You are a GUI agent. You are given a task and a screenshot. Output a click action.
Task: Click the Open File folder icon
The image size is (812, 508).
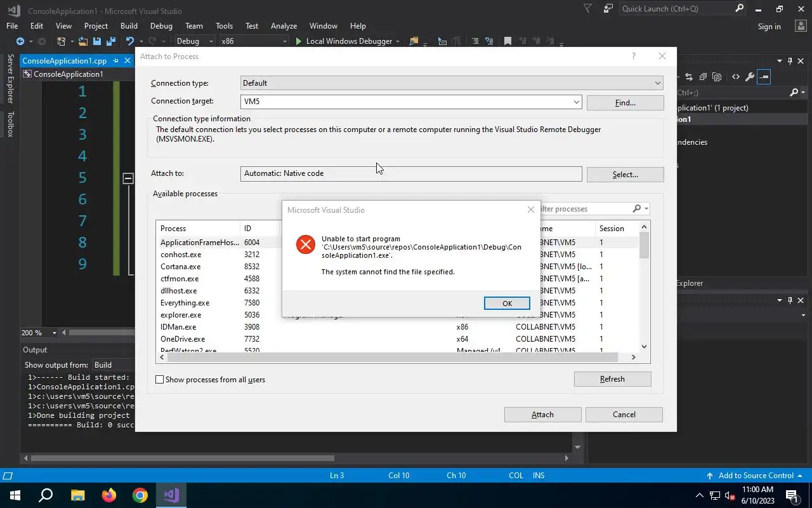84,41
